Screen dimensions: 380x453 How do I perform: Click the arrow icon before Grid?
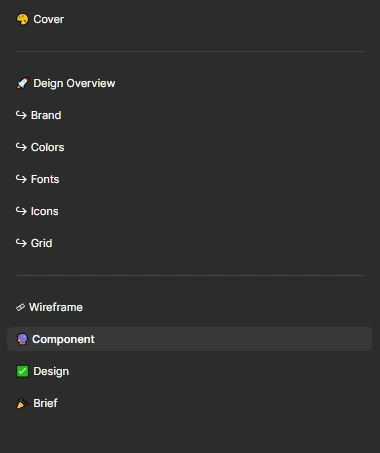(21, 243)
